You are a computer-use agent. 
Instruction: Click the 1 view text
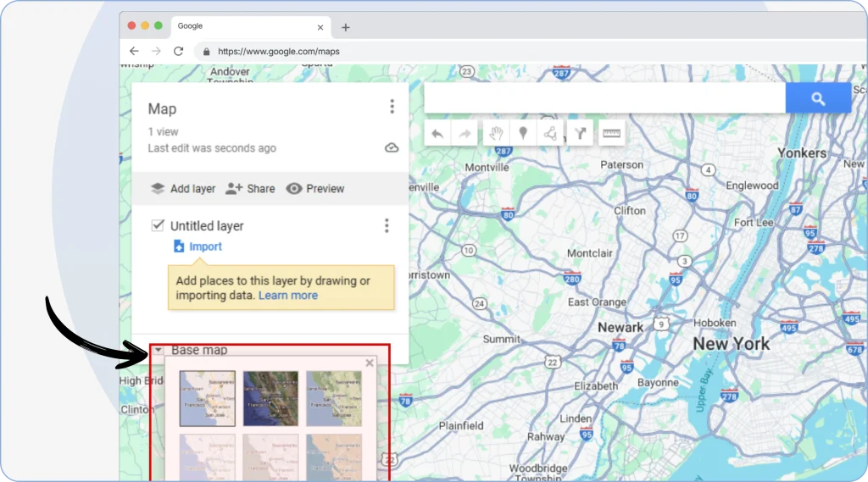pyautogui.click(x=163, y=131)
